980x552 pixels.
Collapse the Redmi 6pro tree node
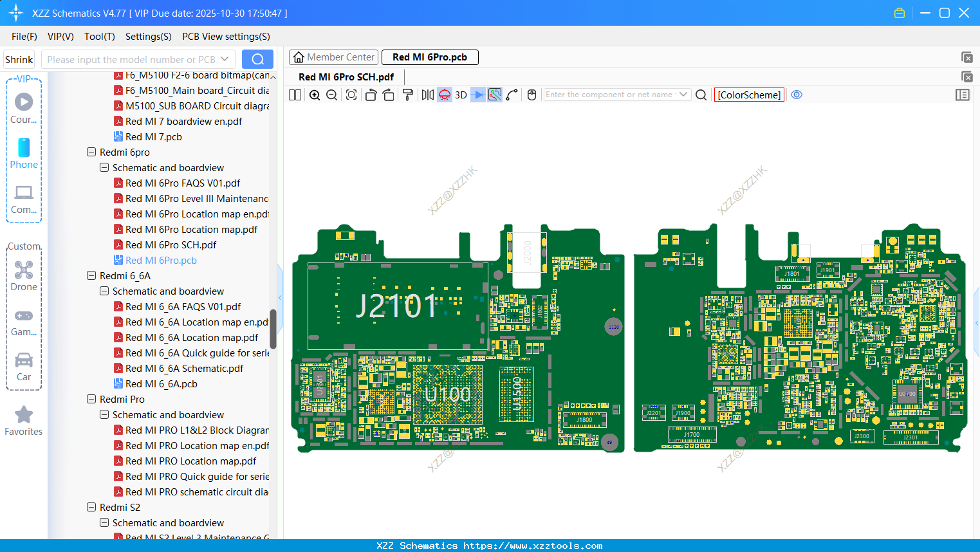91,152
